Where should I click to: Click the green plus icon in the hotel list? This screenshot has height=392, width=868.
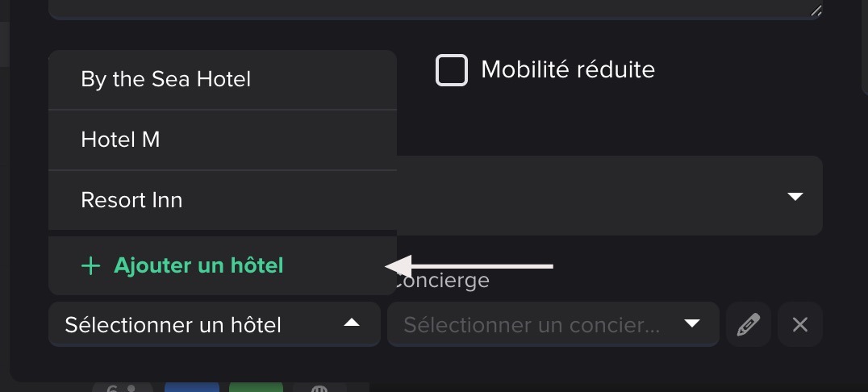tap(91, 265)
